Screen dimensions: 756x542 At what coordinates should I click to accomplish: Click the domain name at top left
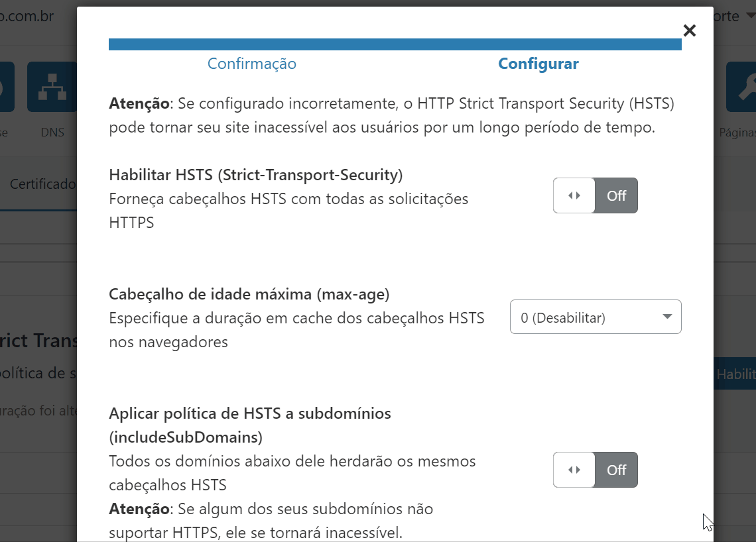click(x=27, y=16)
